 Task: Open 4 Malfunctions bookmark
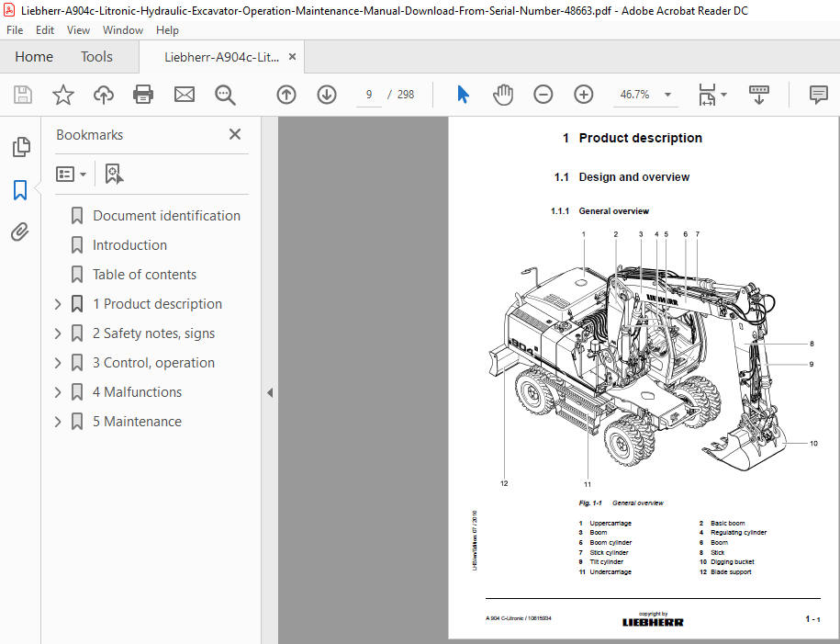[x=137, y=392]
